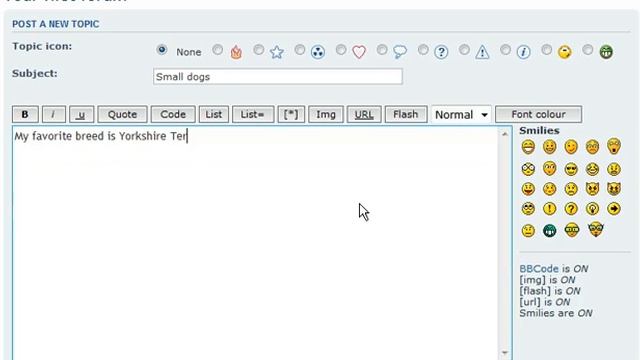This screenshot has width=640, height=360.
Task: Click the List button
Action: pos(213,114)
